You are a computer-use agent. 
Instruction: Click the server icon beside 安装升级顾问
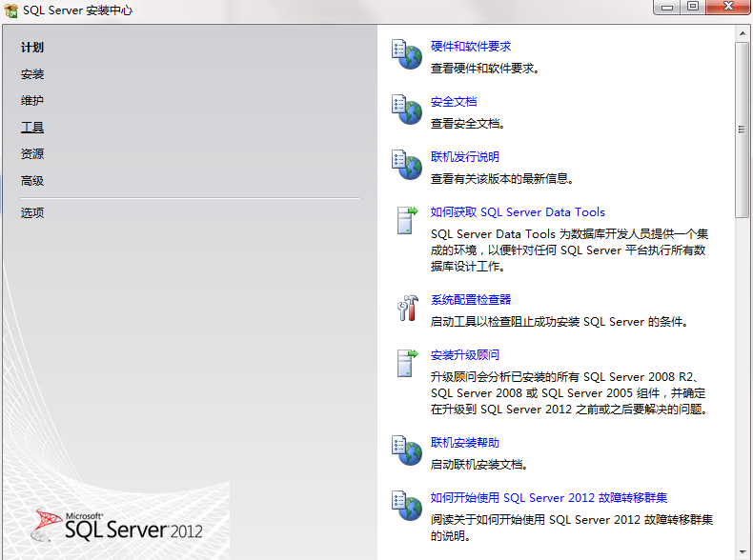tap(407, 363)
